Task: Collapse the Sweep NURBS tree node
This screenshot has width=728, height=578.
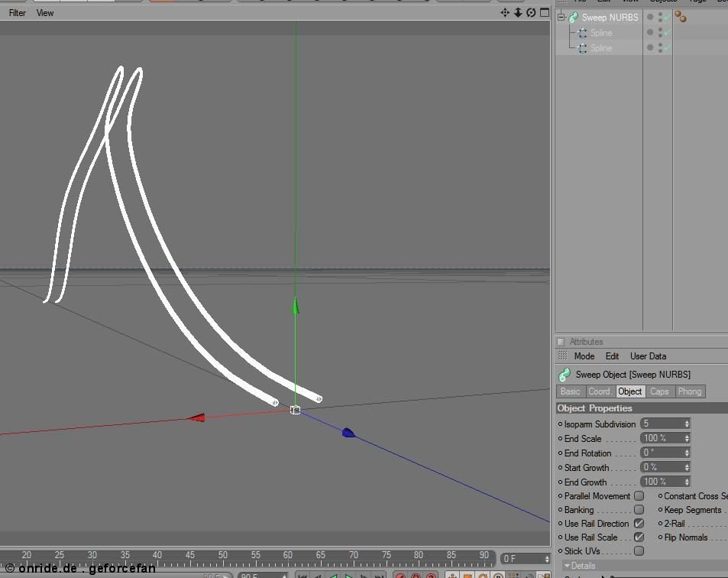Action: click(561, 17)
